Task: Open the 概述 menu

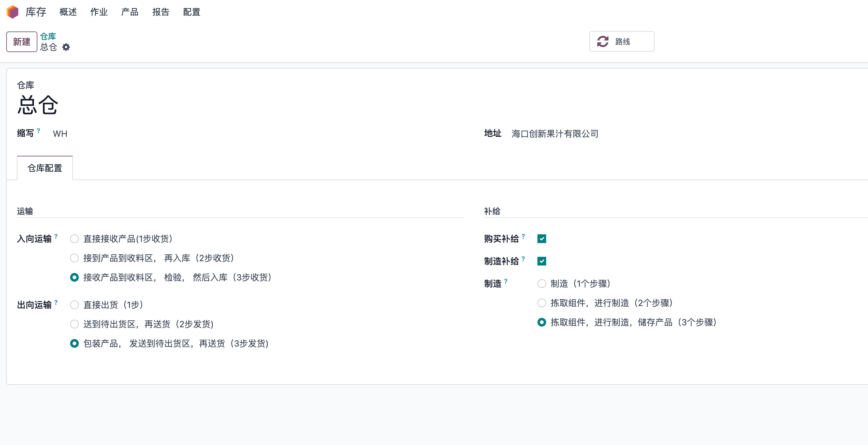Action: pyautogui.click(x=68, y=12)
